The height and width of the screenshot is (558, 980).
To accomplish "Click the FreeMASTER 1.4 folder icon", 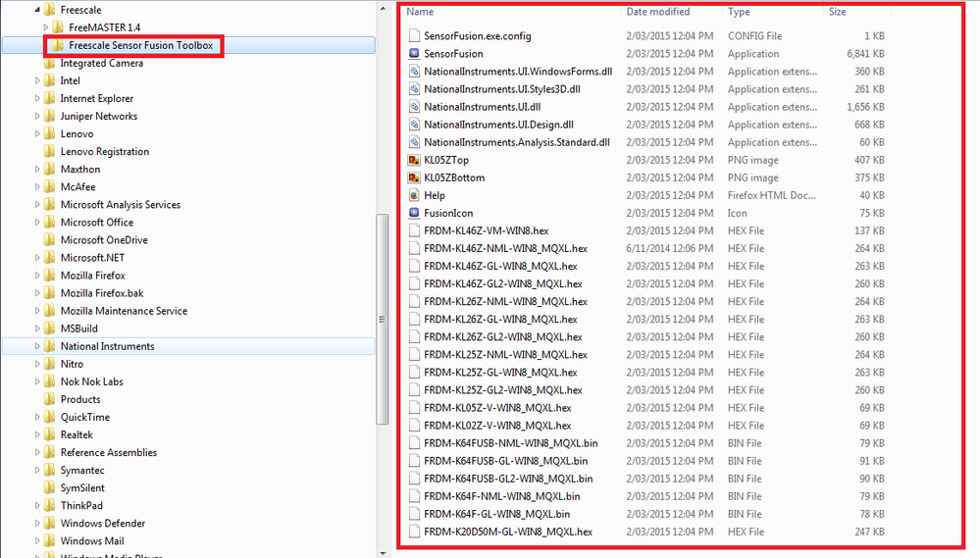I will [58, 27].
